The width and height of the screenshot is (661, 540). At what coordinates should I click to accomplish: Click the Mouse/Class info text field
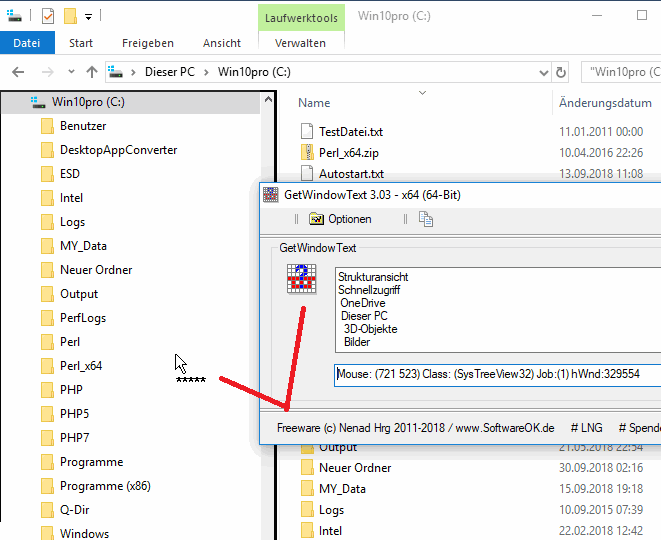[x=497, y=374]
